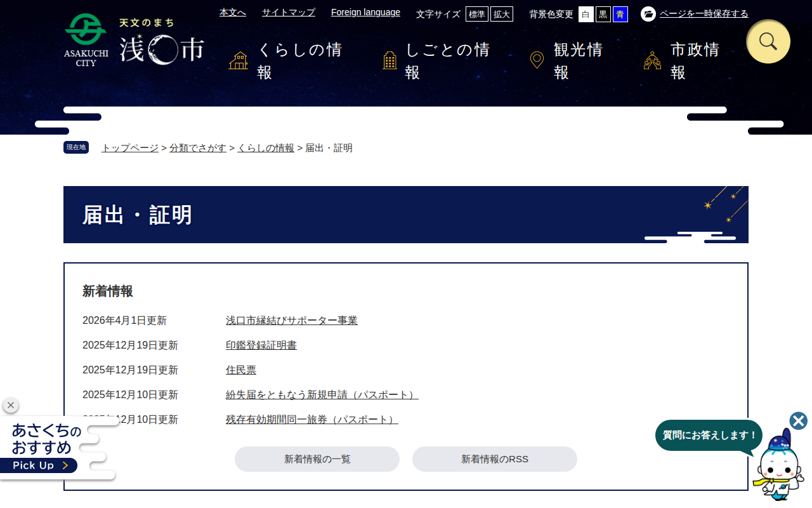Click 新着情報の一覧 button
This screenshot has height=508, width=812.
317,459
